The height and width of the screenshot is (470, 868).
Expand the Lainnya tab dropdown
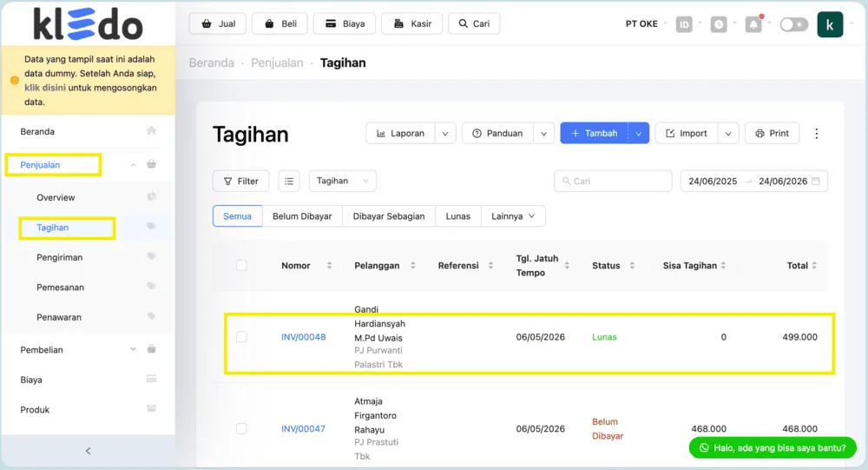coord(513,216)
